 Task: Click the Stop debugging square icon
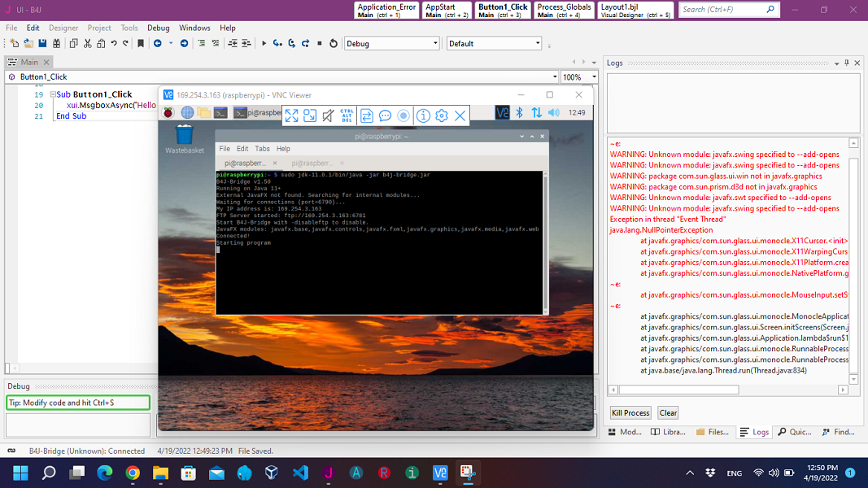pyautogui.click(x=320, y=43)
